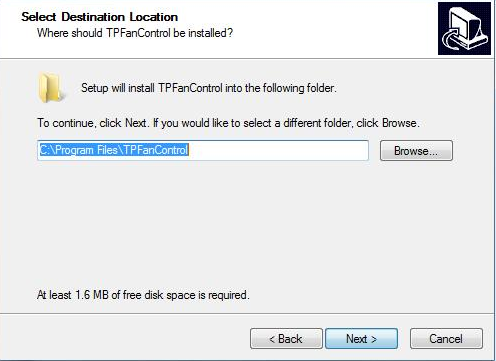The width and height of the screenshot is (496, 361).
Task: Open the Browse folder dialog
Action: point(416,151)
